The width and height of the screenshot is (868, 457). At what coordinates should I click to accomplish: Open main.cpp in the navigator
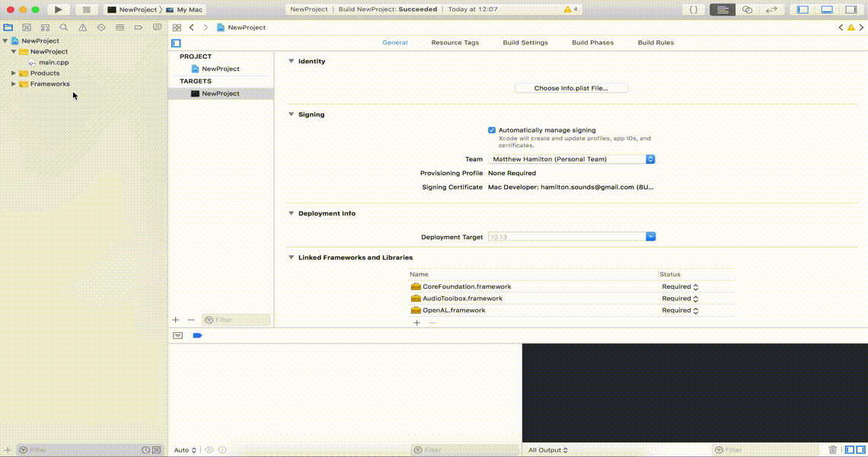tap(54, 62)
